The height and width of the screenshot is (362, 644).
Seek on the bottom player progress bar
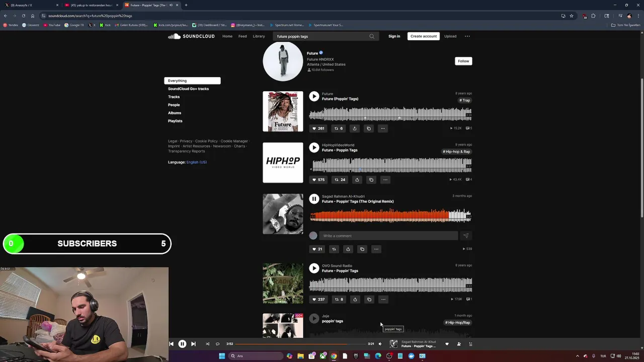300,344
